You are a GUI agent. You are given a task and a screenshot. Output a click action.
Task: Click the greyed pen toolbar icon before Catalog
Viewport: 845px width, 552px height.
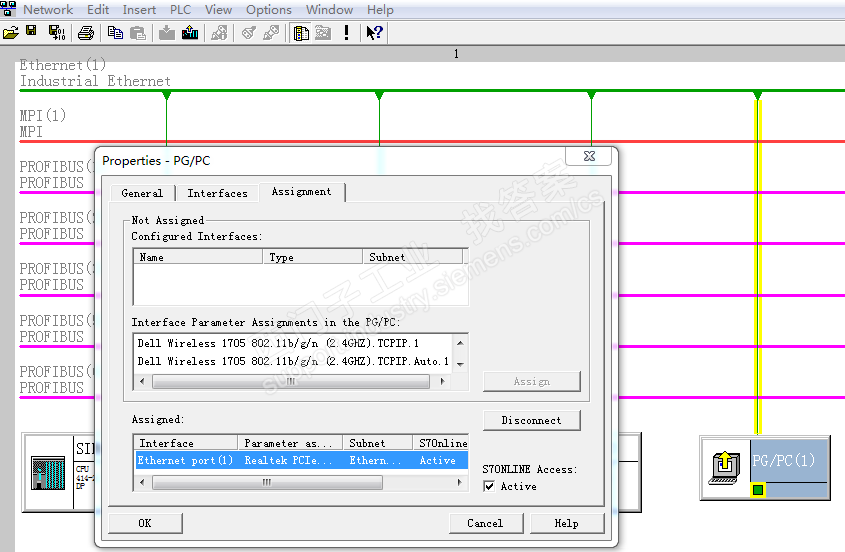tap(271, 33)
